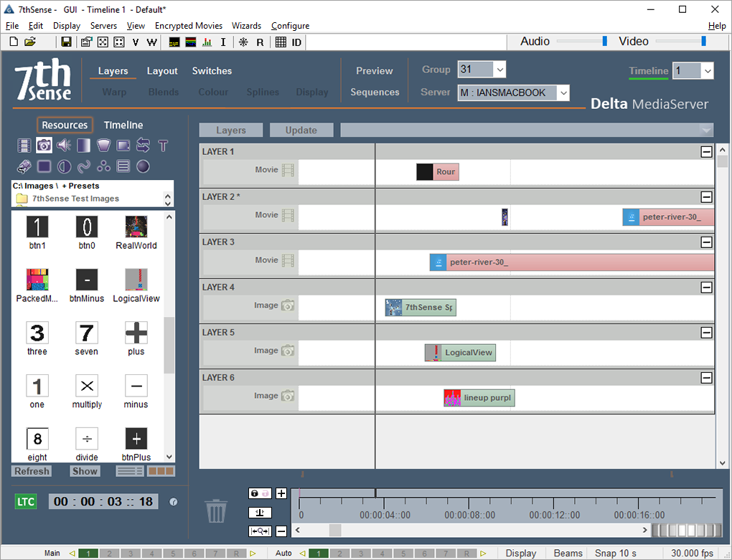Click the snowflake toolbar icon
Image resolution: width=732 pixels, height=560 pixels.
(x=243, y=42)
